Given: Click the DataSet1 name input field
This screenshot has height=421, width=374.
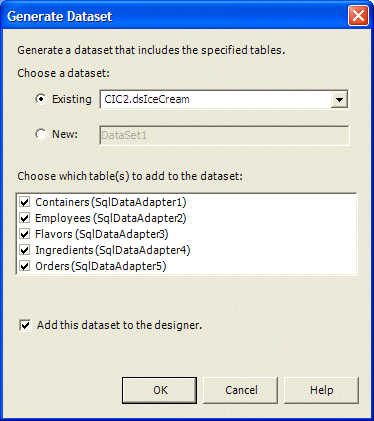Looking at the screenshot, I should point(224,135).
